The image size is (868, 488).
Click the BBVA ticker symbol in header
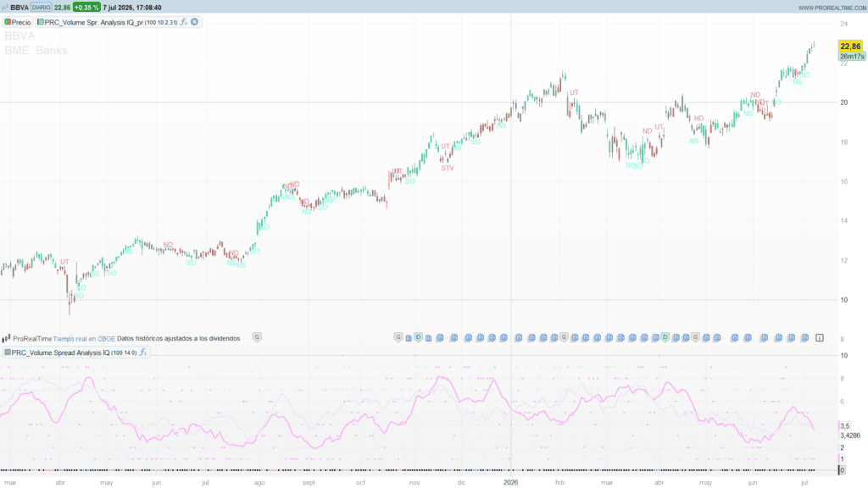point(19,7)
